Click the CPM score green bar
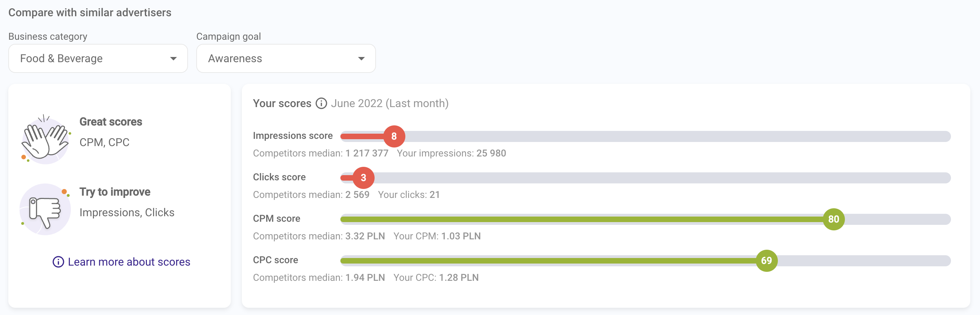Viewport: 980px width, 315px height. point(571,219)
